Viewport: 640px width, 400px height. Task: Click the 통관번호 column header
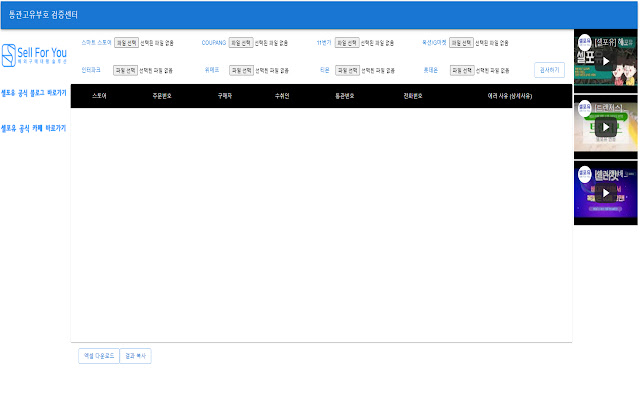(x=345, y=96)
